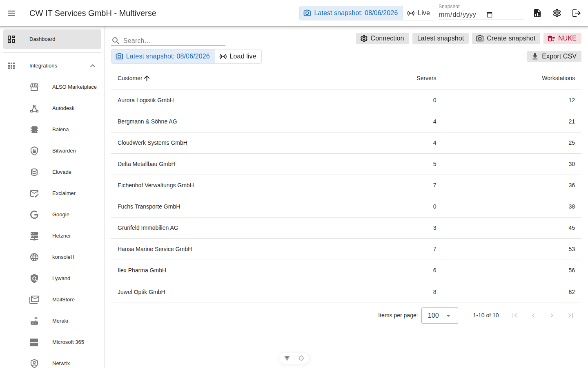
Task: Click the Vue devtools icon at bottom
Action: tap(287, 358)
